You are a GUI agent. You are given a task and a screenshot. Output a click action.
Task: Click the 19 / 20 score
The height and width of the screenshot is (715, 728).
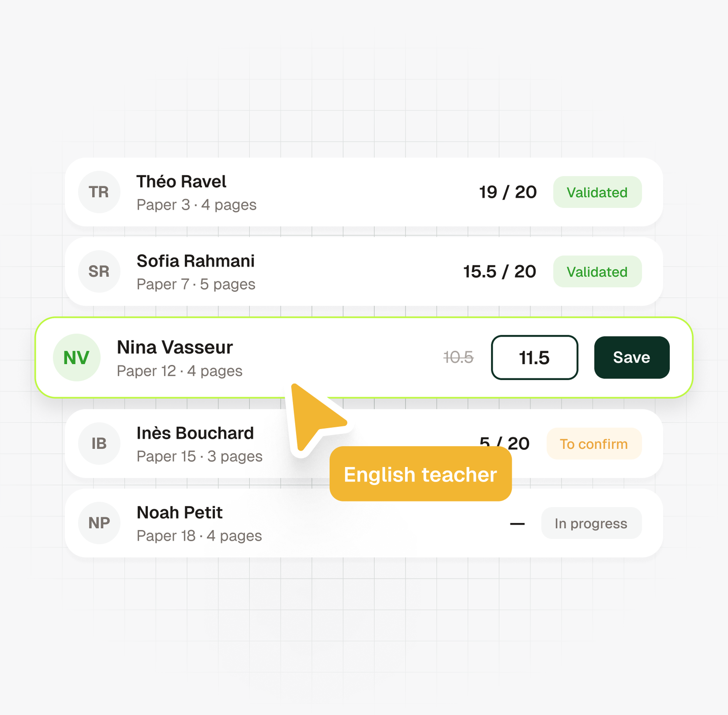pos(508,192)
